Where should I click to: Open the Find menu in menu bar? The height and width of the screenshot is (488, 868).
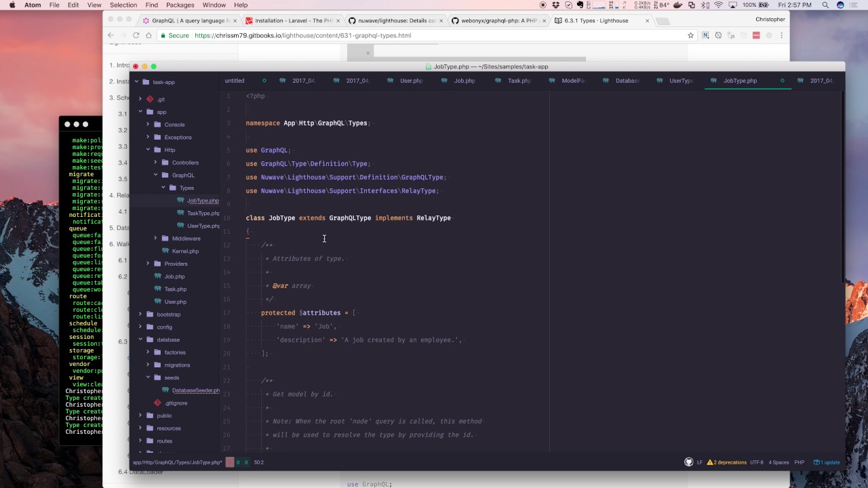152,5
